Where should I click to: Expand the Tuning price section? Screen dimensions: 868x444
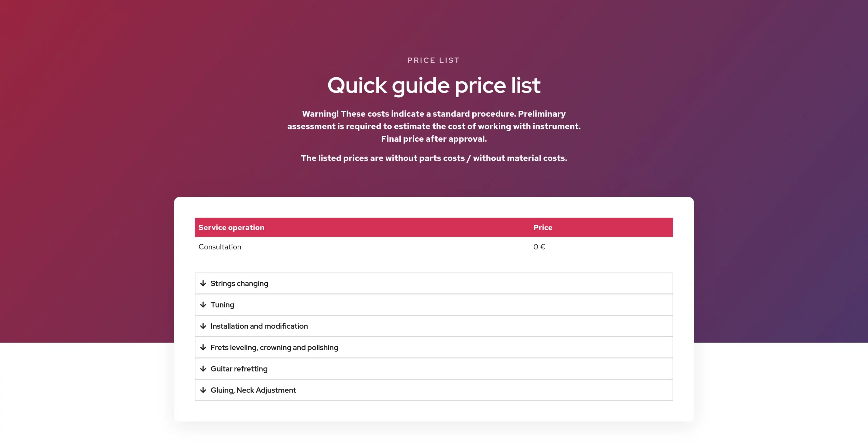coord(222,305)
